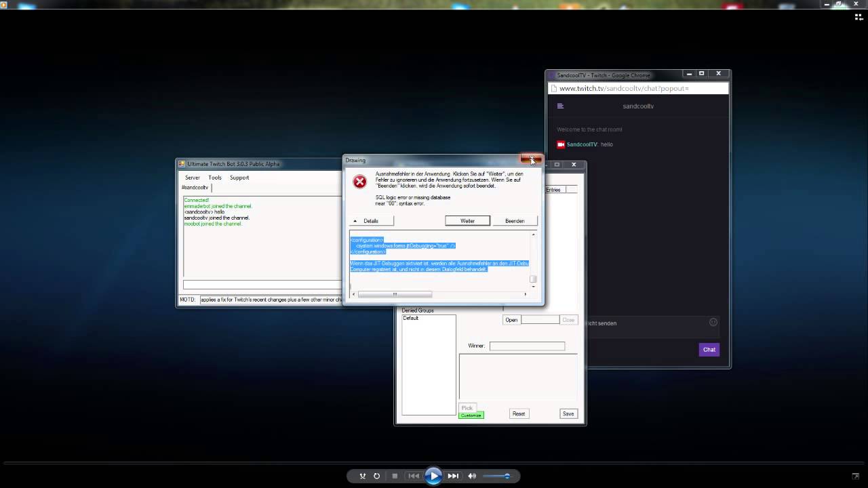This screenshot has width=868, height=488.
Task: Click the emoticon icon in chat input
Action: [713, 323]
